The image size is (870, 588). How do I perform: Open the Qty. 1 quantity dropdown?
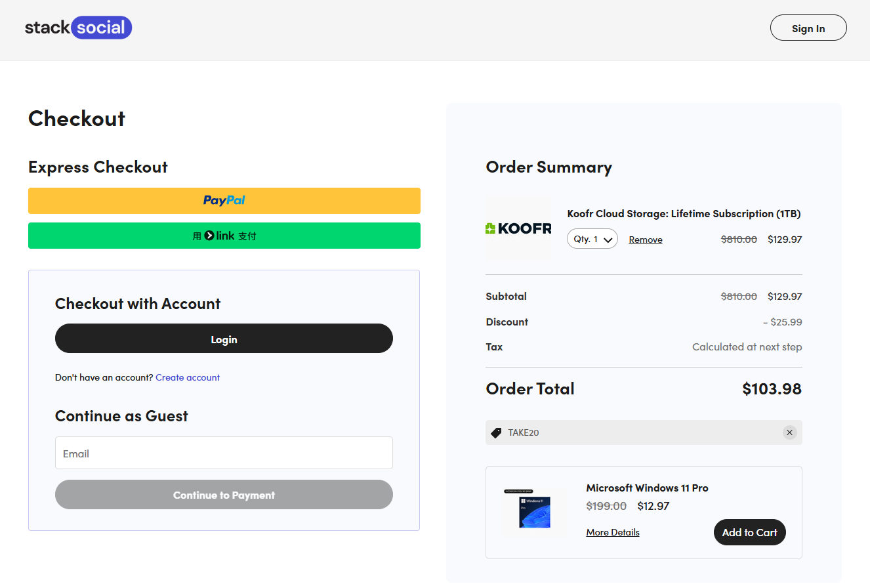coord(592,239)
